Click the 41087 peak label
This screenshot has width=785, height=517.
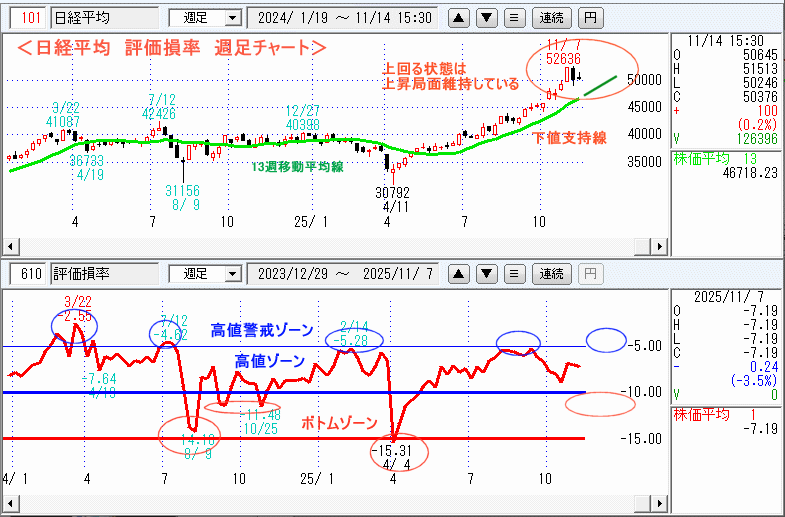(x=63, y=122)
